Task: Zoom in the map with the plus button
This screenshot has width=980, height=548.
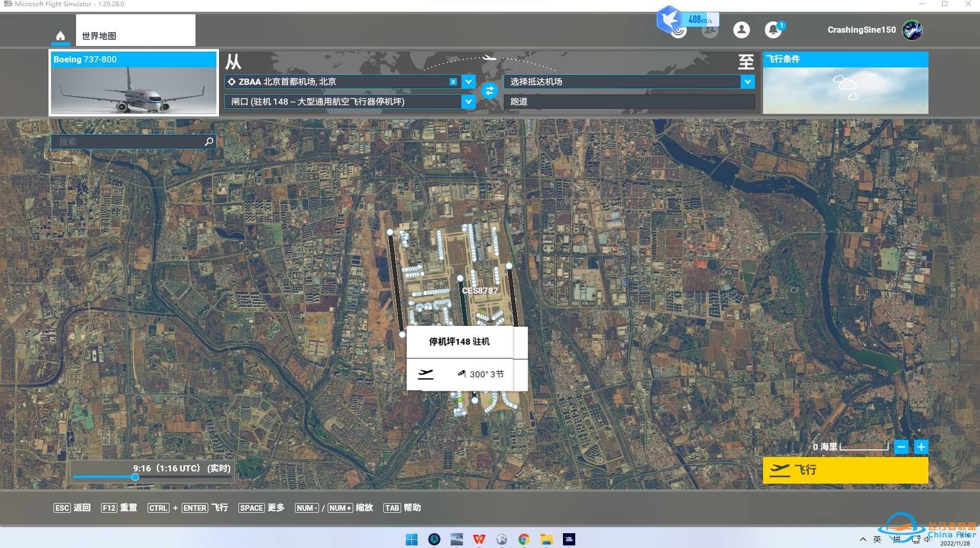Action: click(921, 447)
